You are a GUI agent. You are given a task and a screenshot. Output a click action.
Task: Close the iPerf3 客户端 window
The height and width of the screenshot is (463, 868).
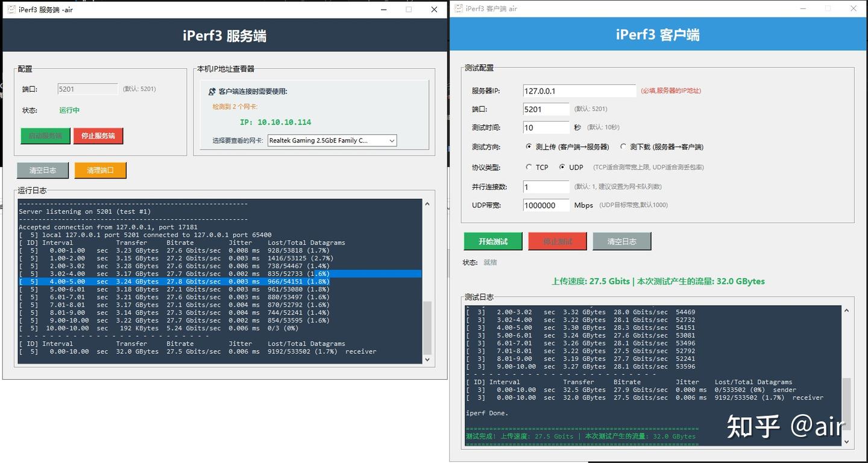tap(854, 8)
